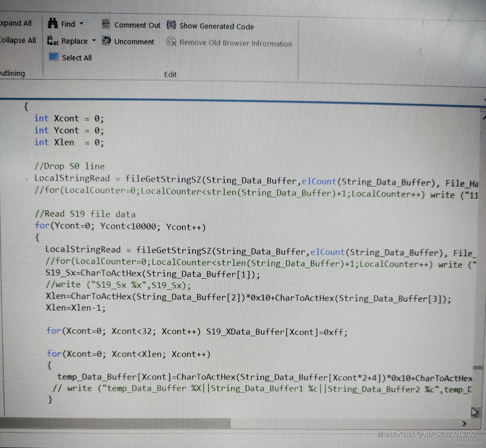Click the 'for(Ycont=0; Ycont<10000' code line
Image resolution: width=486 pixels, height=448 pixels.
(120, 226)
